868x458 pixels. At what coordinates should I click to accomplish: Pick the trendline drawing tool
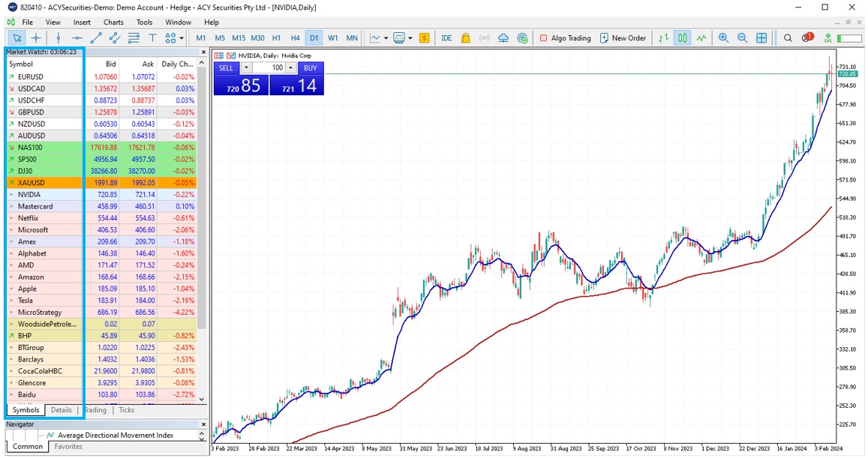[96, 38]
